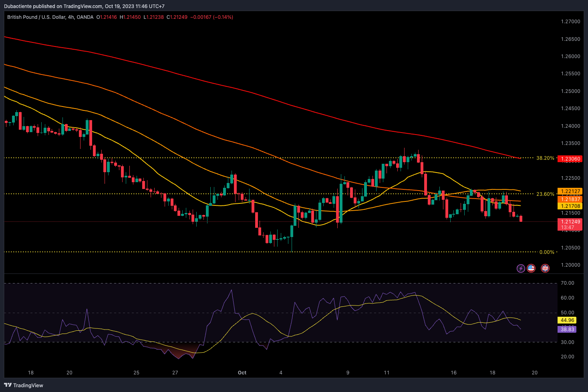The height and width of the screenshot is (392, 588).
Task: Click the 1.25000 price axis label
Action: point(570,91)
